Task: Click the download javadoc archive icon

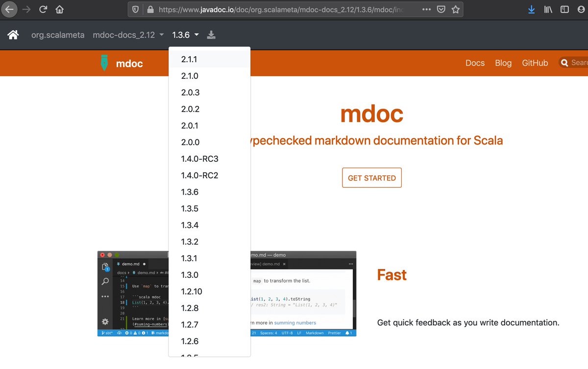Action: tap(211, 35)
